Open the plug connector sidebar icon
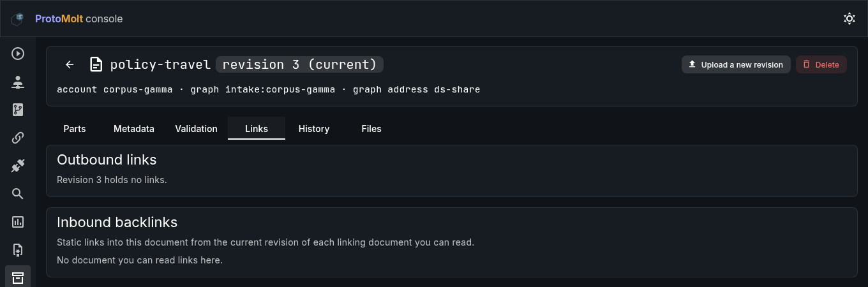This screenshot has height=287, width=868. (x=18, y=166)
